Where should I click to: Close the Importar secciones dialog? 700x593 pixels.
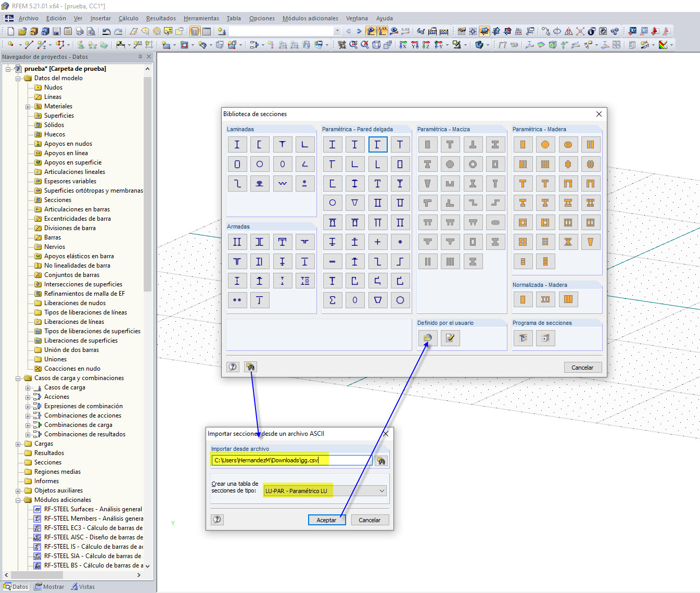(386, 434)
